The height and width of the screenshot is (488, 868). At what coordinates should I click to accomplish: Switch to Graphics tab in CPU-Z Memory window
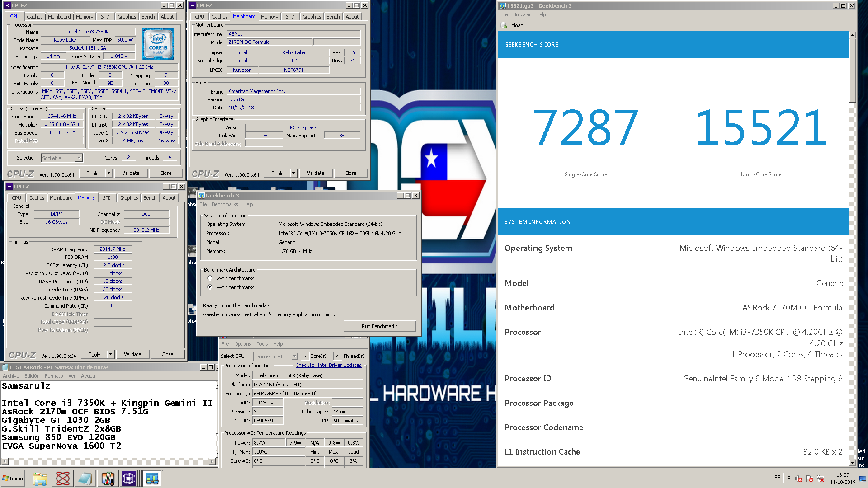coord(129,198)
